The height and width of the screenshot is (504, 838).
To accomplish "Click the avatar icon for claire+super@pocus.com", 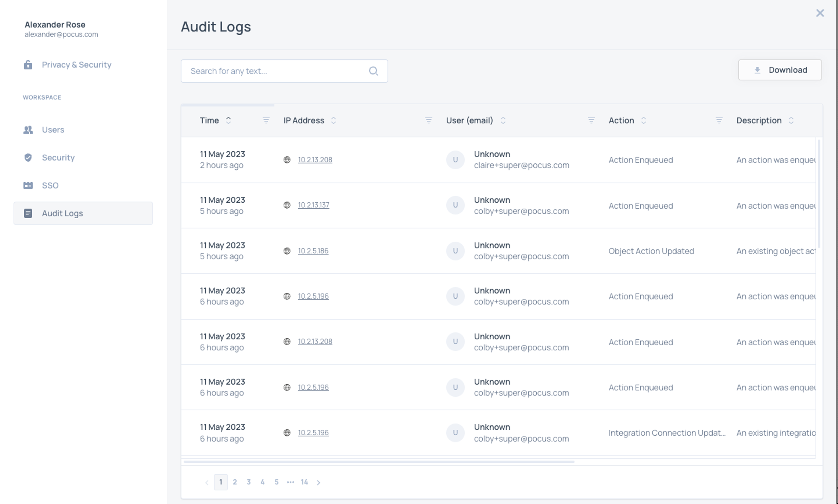I will coord(455,160).
